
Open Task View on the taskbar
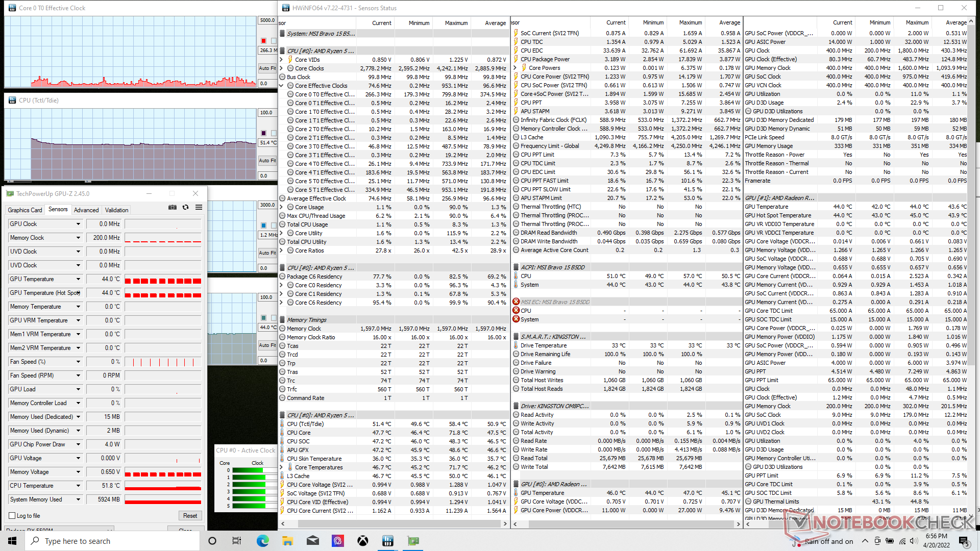coord(237,541)
